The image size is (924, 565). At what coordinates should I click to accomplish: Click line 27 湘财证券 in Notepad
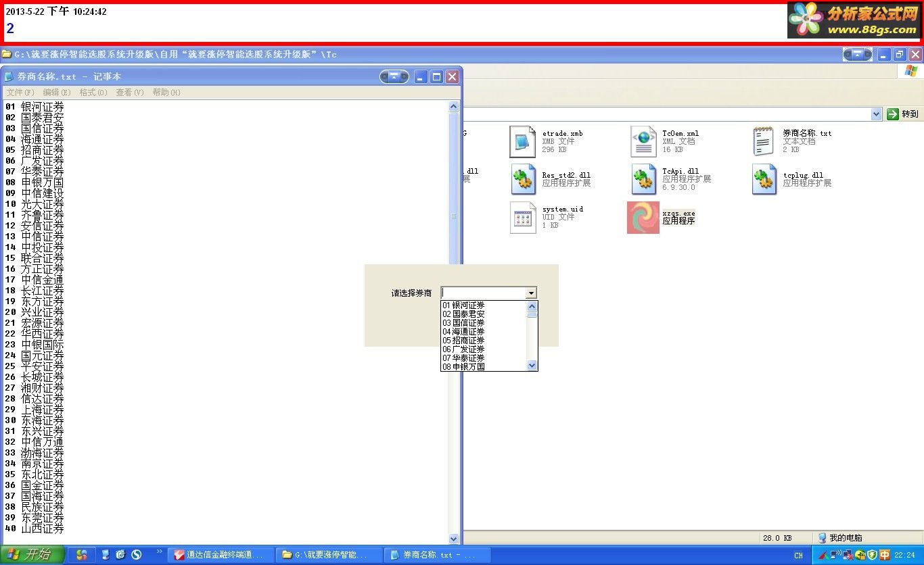[34, 388]
